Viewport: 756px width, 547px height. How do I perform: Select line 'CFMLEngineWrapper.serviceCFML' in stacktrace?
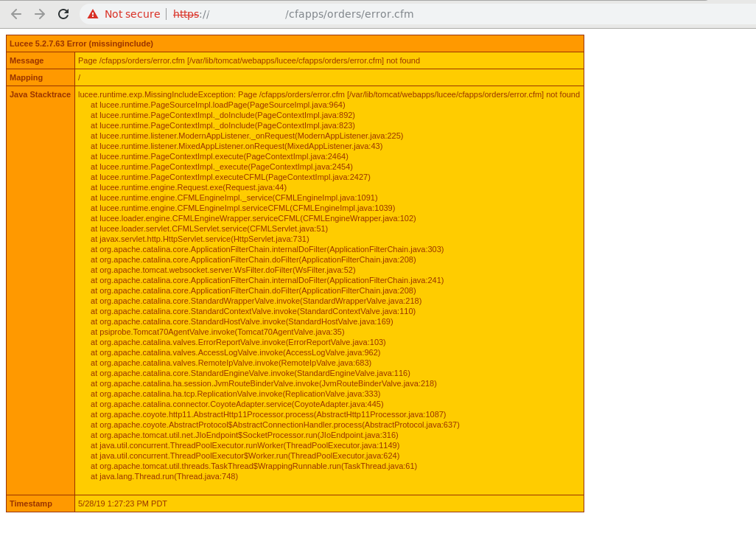253,218
